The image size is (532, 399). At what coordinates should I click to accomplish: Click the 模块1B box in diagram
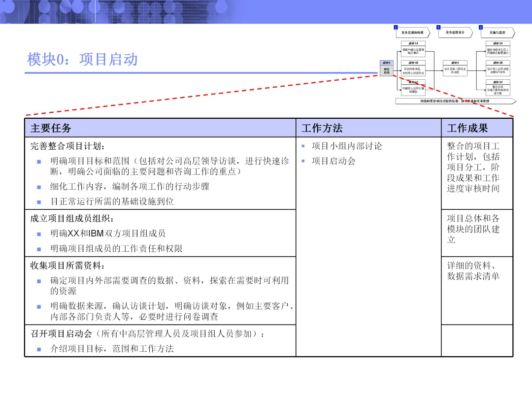pyautogui.click(x=413, y=68)
